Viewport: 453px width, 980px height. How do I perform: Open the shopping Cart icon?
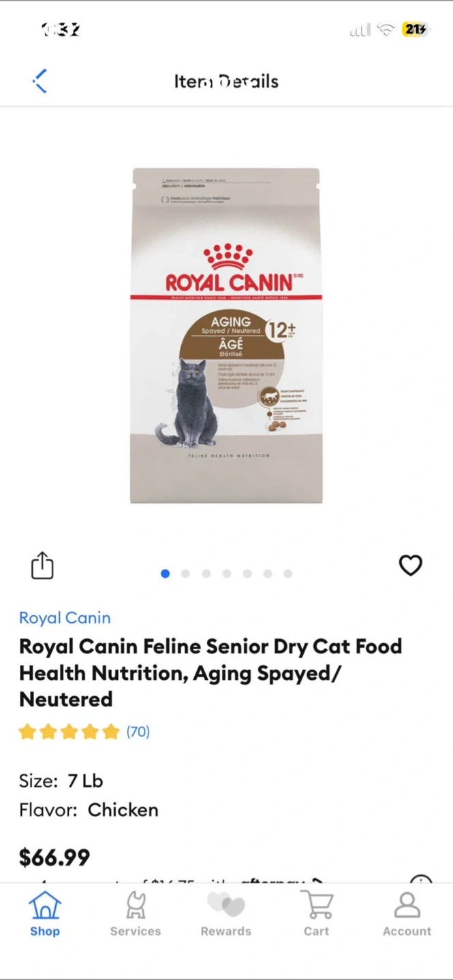[317, 914]
